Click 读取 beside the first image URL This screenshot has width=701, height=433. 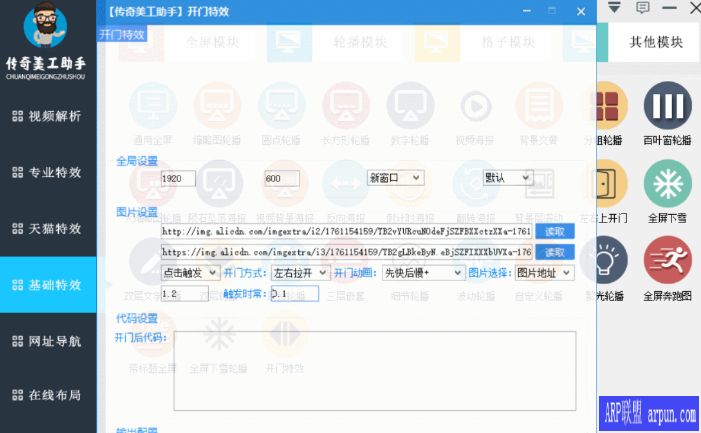(555, 231)
